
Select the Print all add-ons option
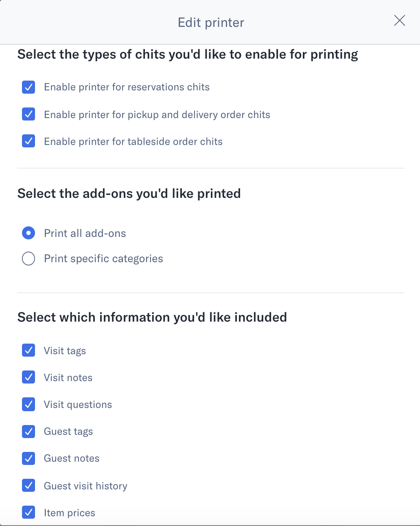(28, 233)
